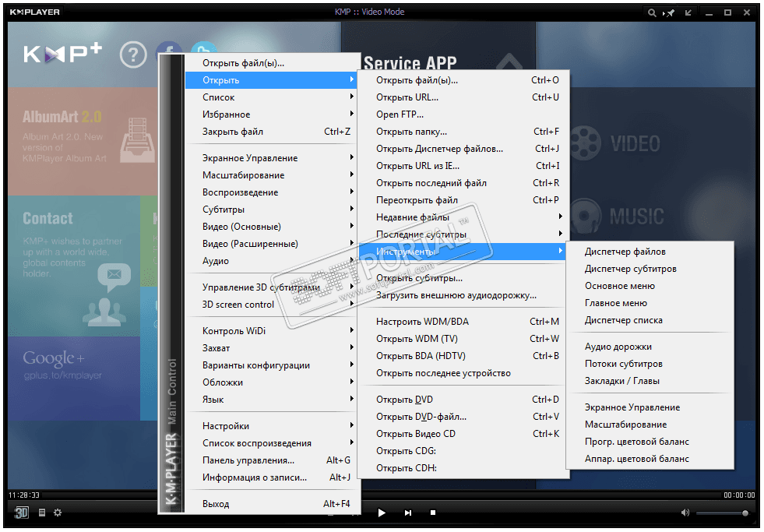Click the compact mode arrow icon

coord(688,12)
